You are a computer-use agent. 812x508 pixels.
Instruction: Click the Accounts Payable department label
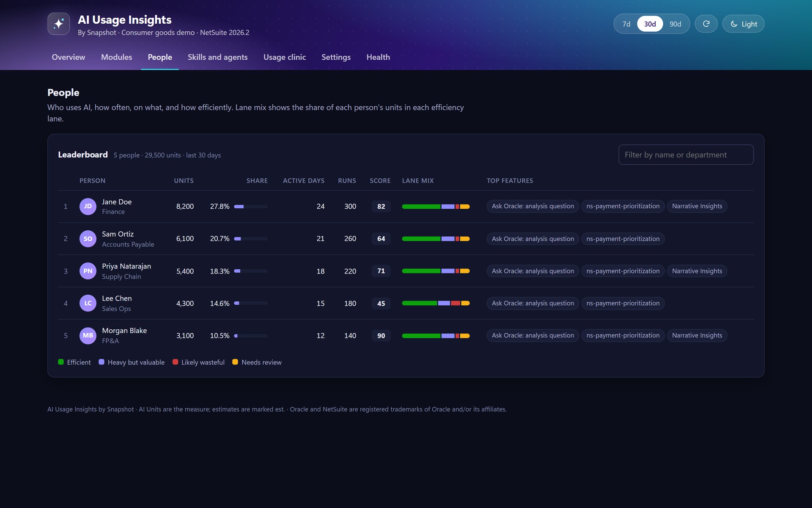128,244
